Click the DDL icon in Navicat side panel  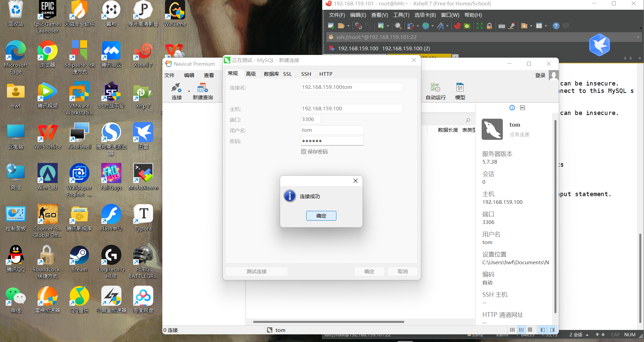click(x=523, y=108)
